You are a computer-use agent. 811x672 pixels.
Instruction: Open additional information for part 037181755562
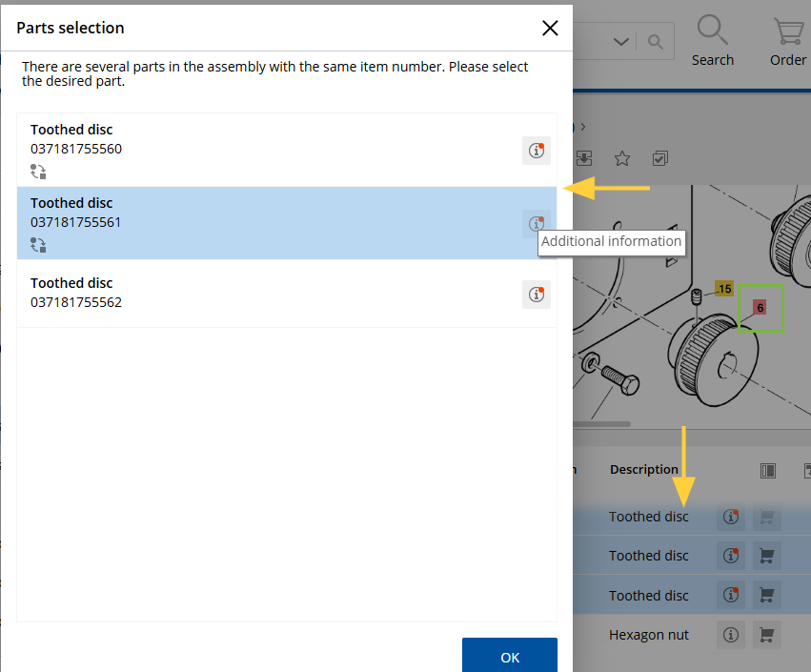tap(537, 295)
